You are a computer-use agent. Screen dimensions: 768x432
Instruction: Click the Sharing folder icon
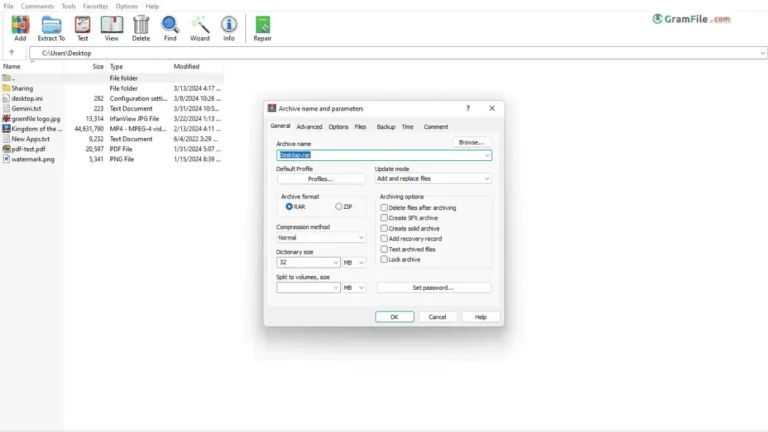[x=6, y=88]
